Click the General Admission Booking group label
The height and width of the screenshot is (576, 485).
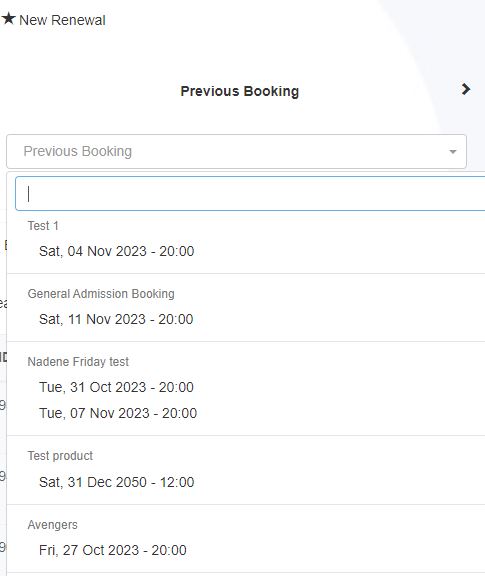click(101, 294)
